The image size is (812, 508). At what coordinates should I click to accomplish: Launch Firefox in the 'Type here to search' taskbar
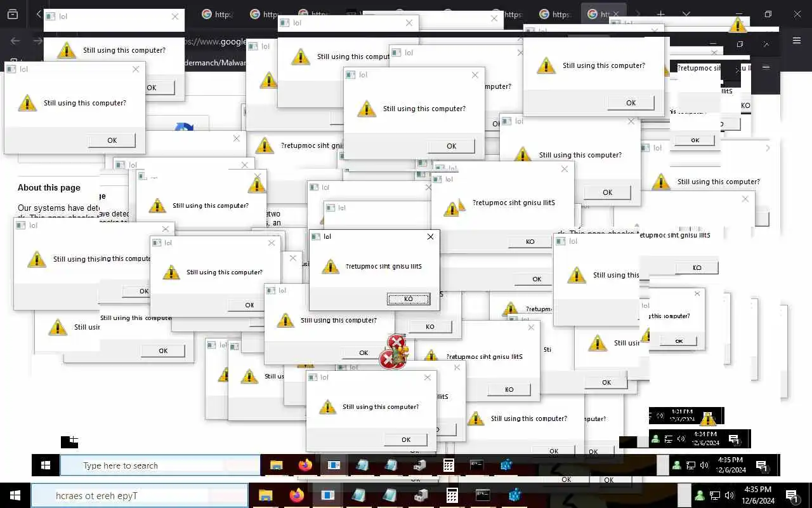tap(305, 465)
